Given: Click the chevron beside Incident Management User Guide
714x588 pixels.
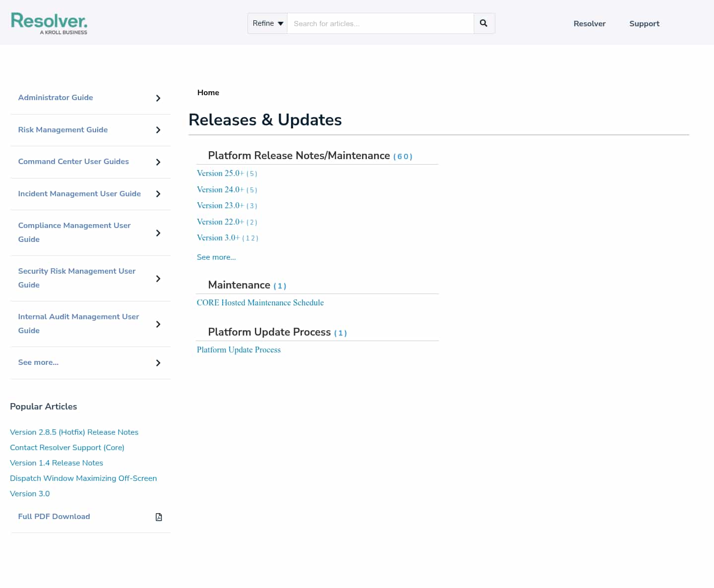Looking at the screenshot, I should coord(158,194).
